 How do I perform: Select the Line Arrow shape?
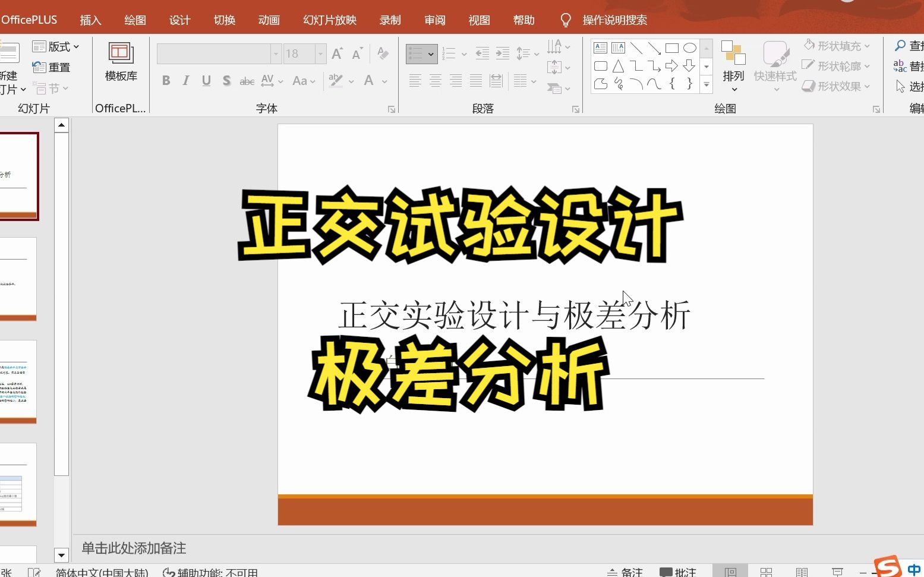654,48
